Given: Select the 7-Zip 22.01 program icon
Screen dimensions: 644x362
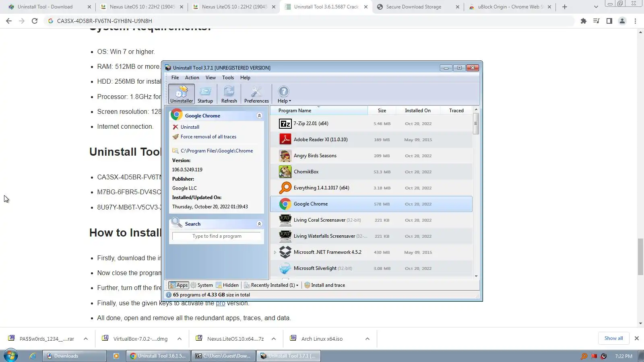Looking at the screenshot, I should [x=285, y=123].
